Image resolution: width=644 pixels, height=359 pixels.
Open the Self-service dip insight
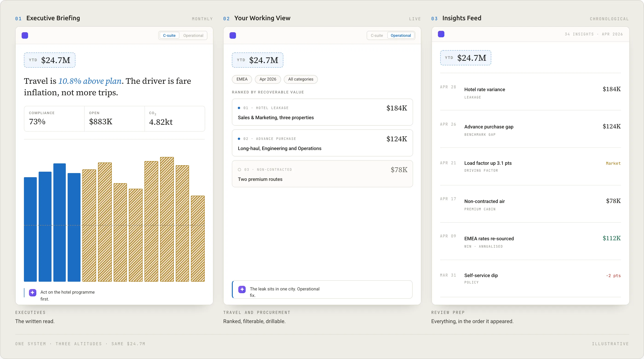(531, 279)
